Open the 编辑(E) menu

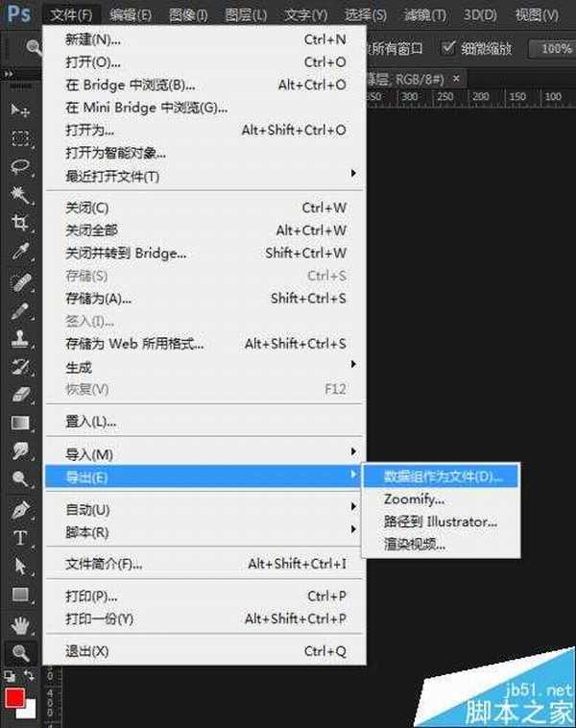(131, 15)
